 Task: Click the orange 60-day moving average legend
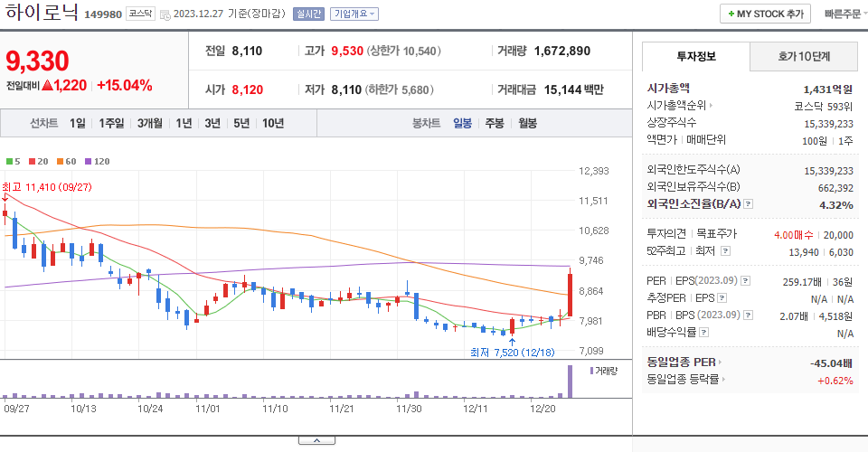tap(66, 162)
